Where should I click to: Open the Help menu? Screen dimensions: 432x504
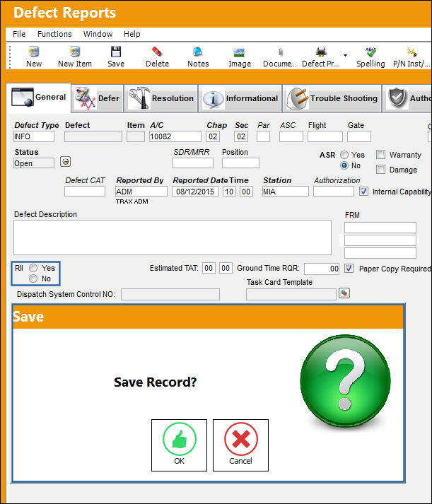pos(132,34)
